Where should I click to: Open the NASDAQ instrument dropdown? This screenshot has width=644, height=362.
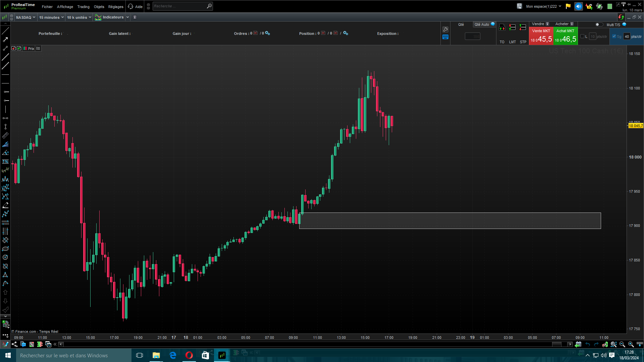pos(25,17)
